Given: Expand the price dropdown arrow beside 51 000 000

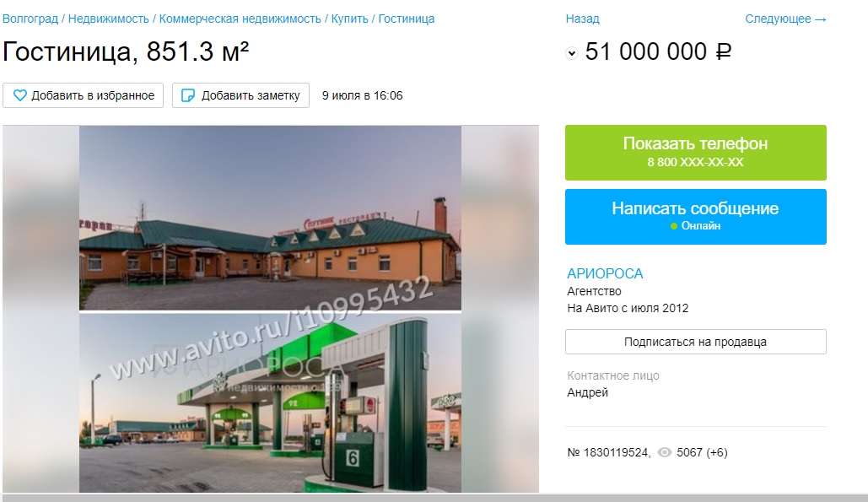Looking at the screenshot, I should click(x=572, y=53).
